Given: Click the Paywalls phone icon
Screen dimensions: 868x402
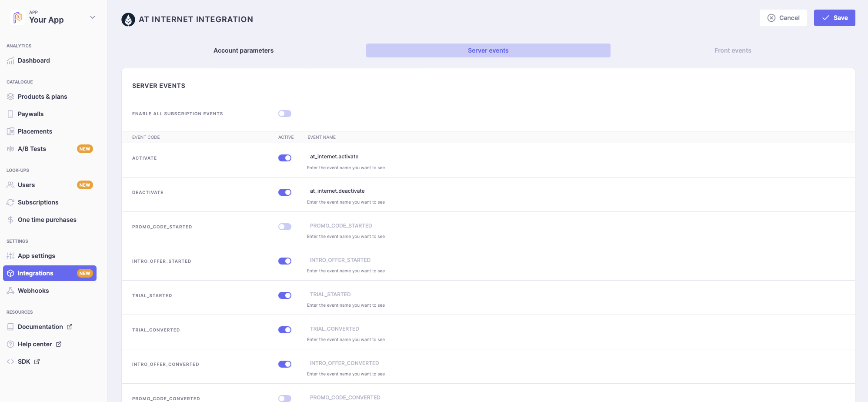Looking at the screenshot, I should [10, 114].
